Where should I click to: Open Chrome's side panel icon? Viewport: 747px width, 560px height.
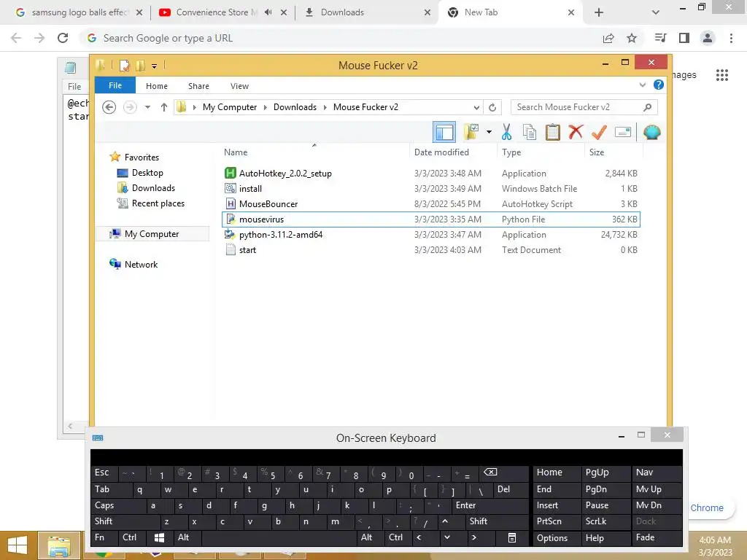point(684,38)
